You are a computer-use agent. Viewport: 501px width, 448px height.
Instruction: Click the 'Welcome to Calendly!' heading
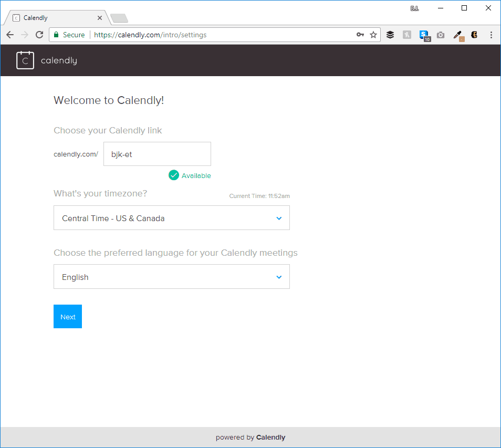pos(109,100)
